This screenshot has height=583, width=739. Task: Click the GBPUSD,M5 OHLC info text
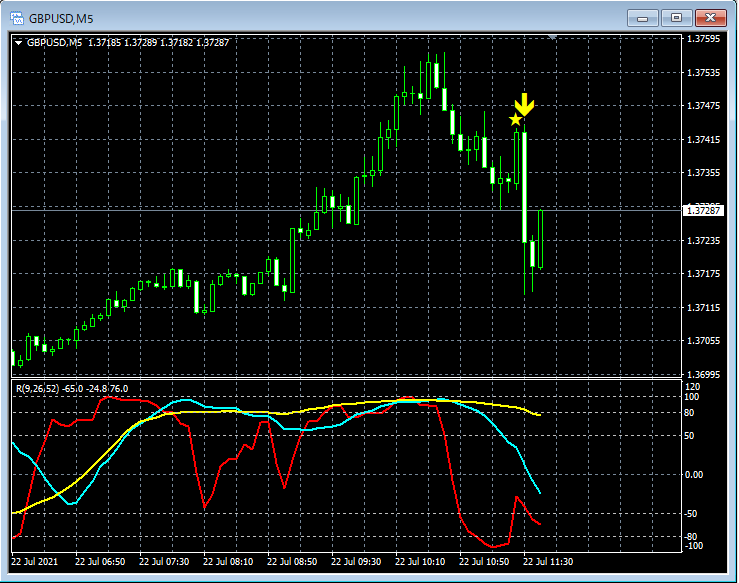point(128,43)
